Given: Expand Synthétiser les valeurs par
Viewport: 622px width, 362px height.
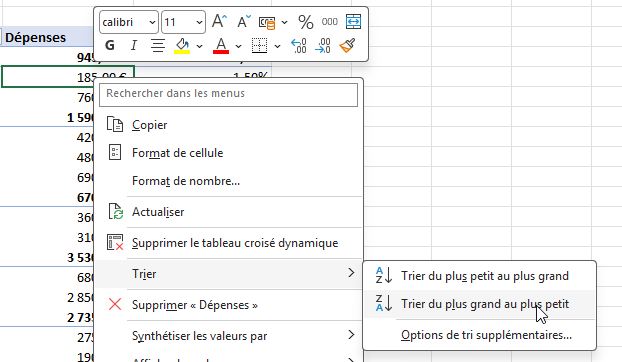Looking at the screenshot, I should (228, 336).
